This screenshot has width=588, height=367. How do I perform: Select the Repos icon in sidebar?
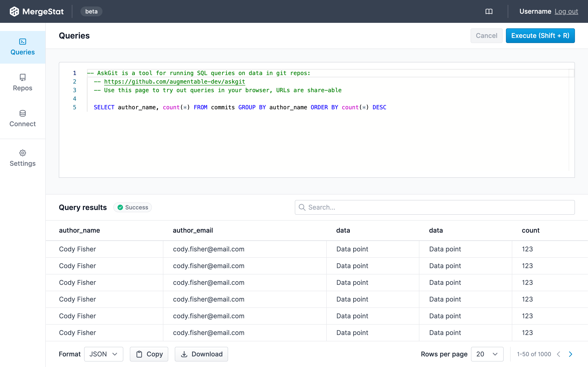(22, 77)
